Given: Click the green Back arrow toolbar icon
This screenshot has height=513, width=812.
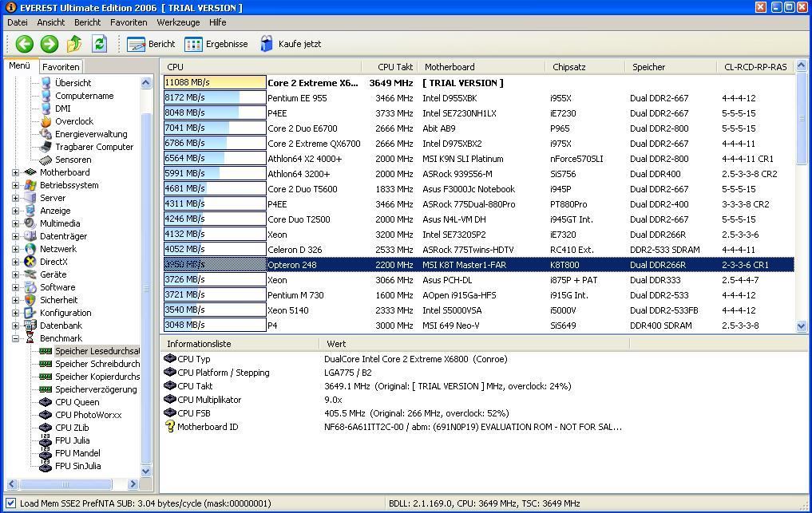Looking at the screenshot, I should [24, 44].
